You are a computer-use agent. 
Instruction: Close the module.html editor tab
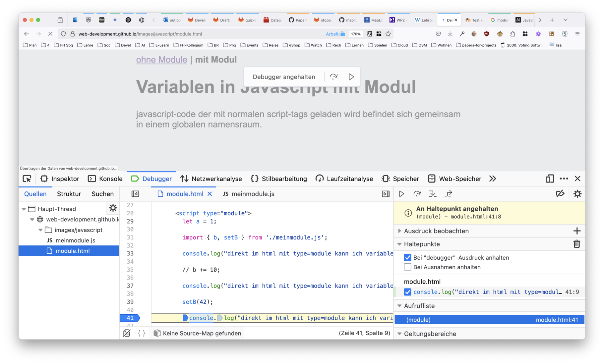click(x=210, y=194)
